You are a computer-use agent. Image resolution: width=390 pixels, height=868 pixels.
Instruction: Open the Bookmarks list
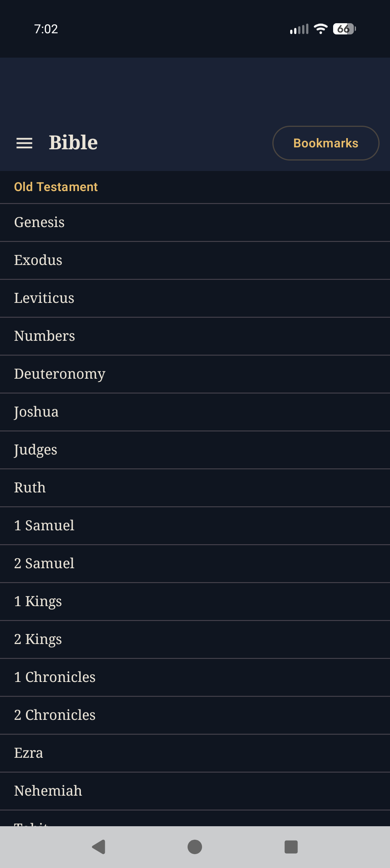tap(325, 143)
